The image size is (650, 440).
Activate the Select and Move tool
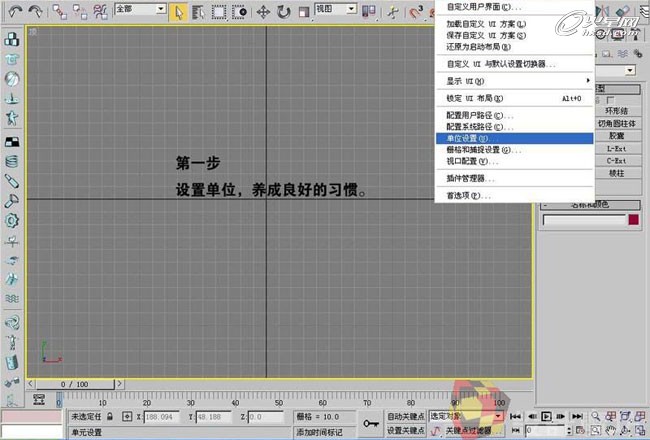[x=263, y=12]
